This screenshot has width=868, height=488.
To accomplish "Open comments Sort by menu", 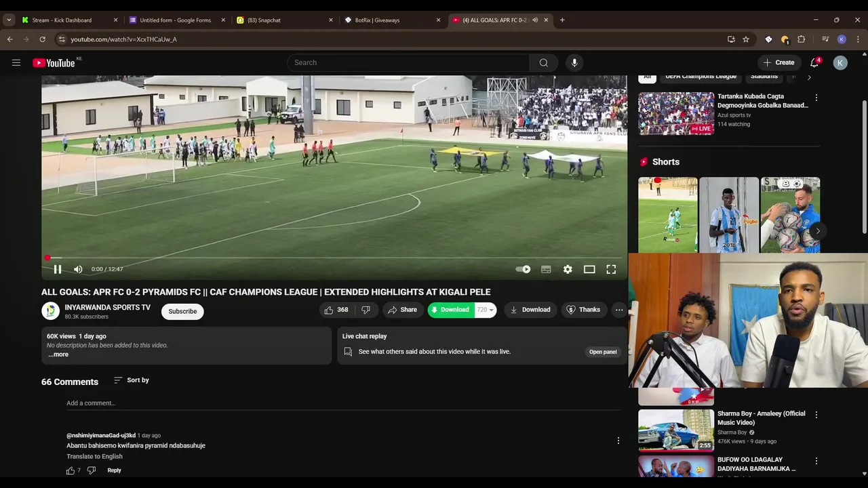I will coord(132,380).
